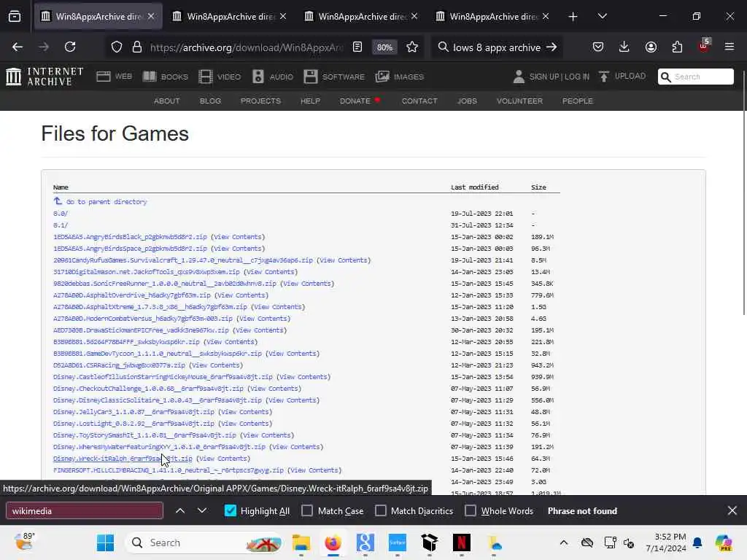The width and height of the screenshot is (747, 560).
Task: Open the Extensions puzzle icon
Action: 677,47
